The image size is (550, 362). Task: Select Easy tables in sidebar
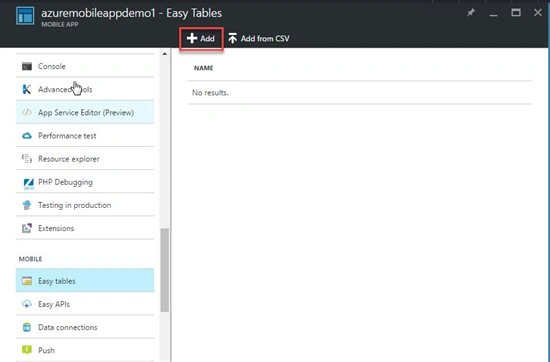pyautogui.click(x=85, y=280)
